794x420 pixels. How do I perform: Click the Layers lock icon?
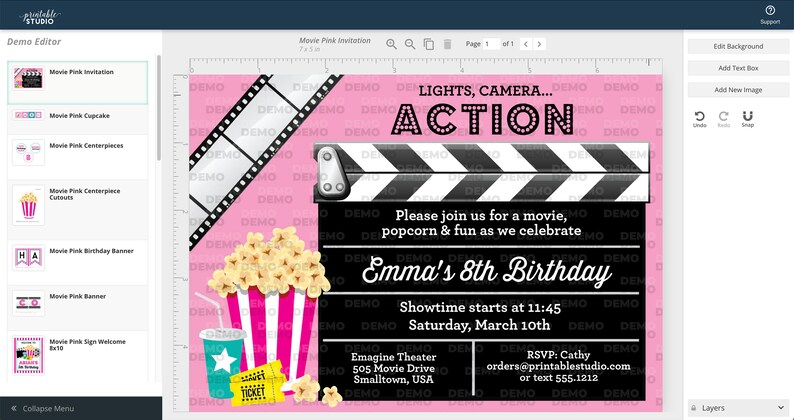(693, 408)
